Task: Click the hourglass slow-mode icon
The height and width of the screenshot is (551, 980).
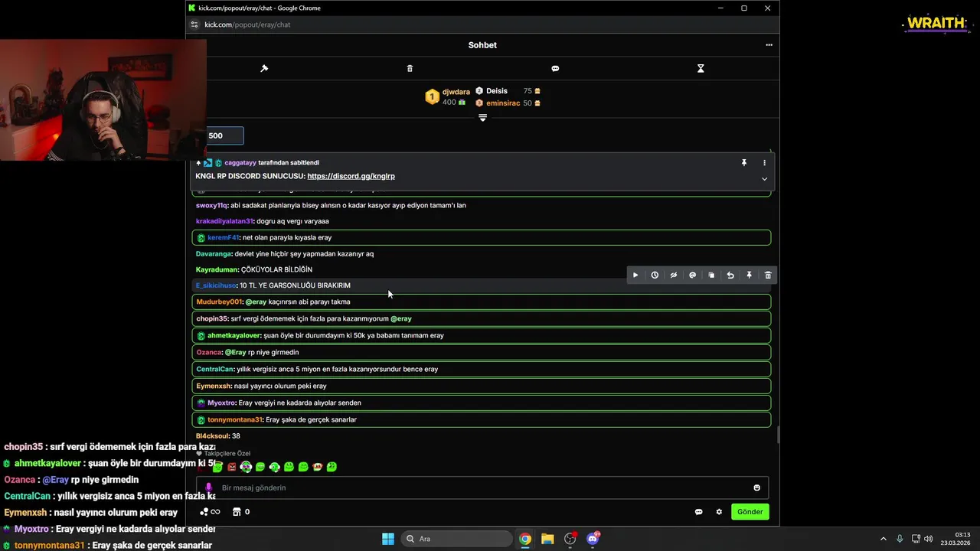Action: click(701, 68)
